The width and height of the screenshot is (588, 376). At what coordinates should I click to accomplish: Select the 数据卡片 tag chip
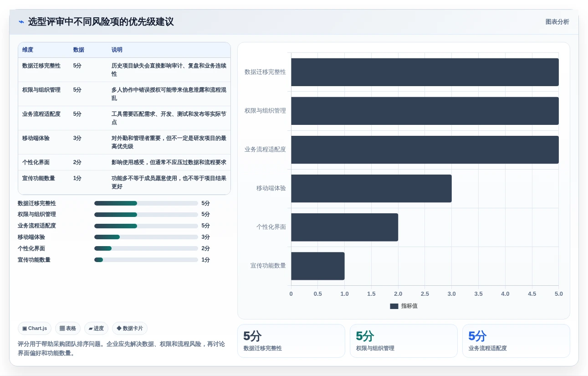(130, 328)
